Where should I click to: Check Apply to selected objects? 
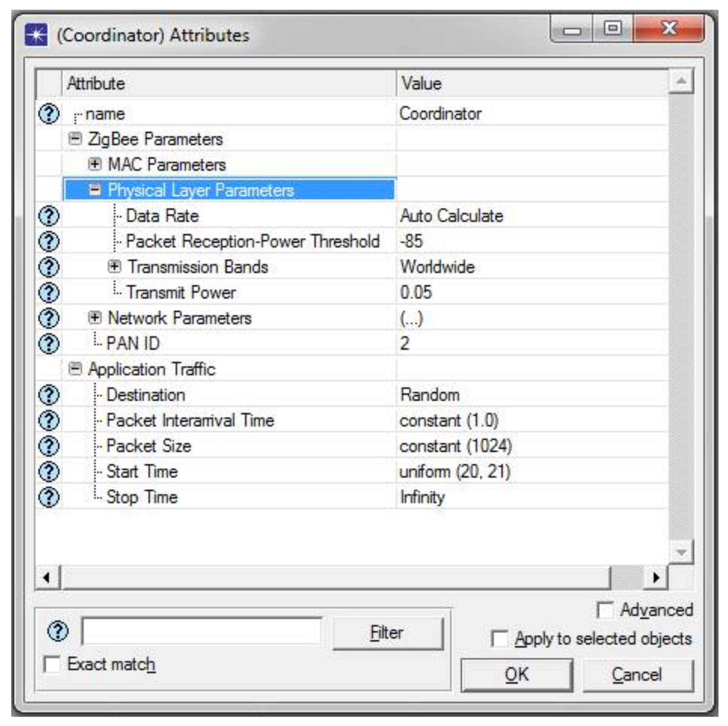coord(499,639)
